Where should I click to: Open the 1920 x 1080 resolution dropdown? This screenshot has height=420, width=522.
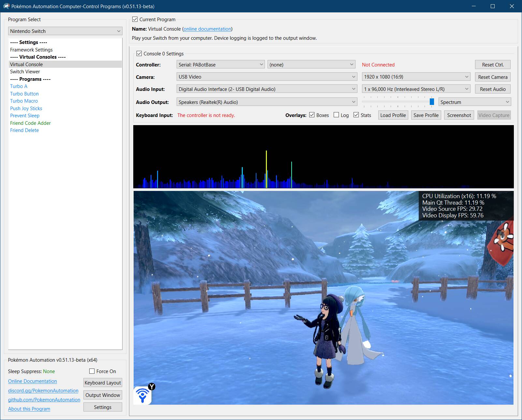tap(416, 77)
